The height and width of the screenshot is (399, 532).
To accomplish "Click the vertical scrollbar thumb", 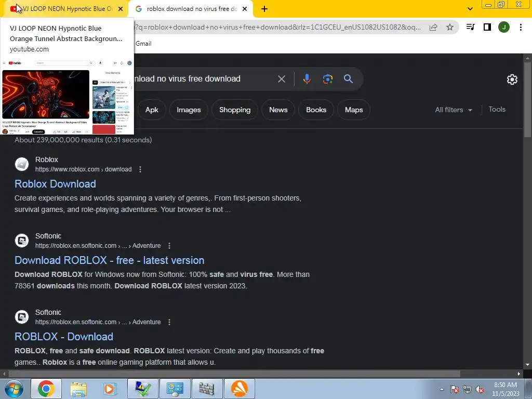I will (x=527, y=99).
